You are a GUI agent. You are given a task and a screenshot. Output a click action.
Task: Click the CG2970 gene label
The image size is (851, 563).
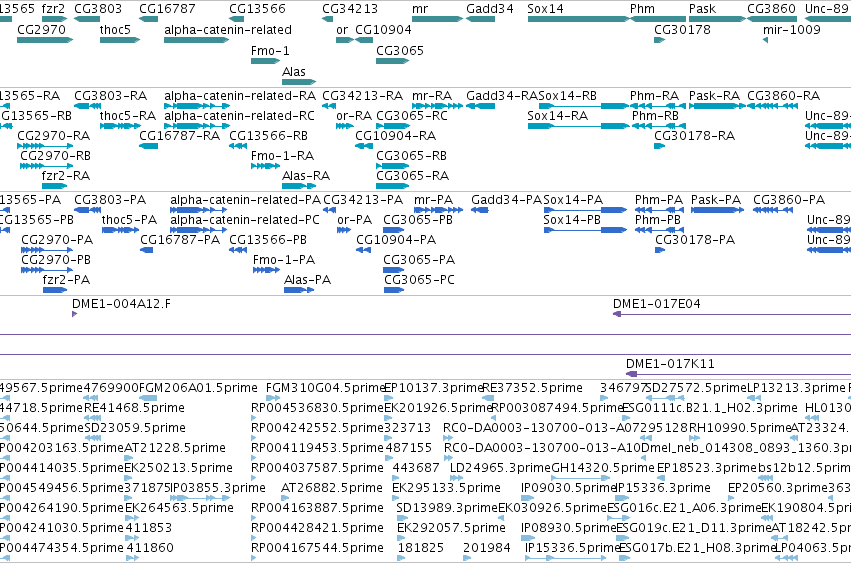41,30
